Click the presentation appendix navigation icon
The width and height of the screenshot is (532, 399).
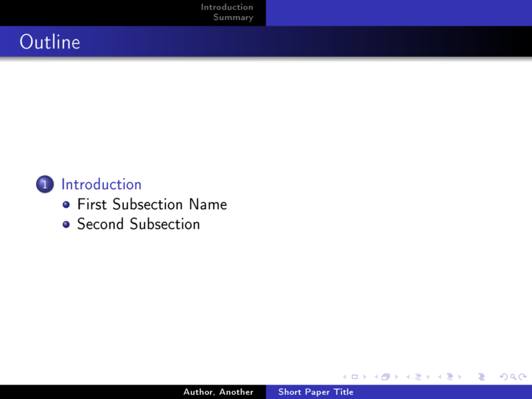481,377
